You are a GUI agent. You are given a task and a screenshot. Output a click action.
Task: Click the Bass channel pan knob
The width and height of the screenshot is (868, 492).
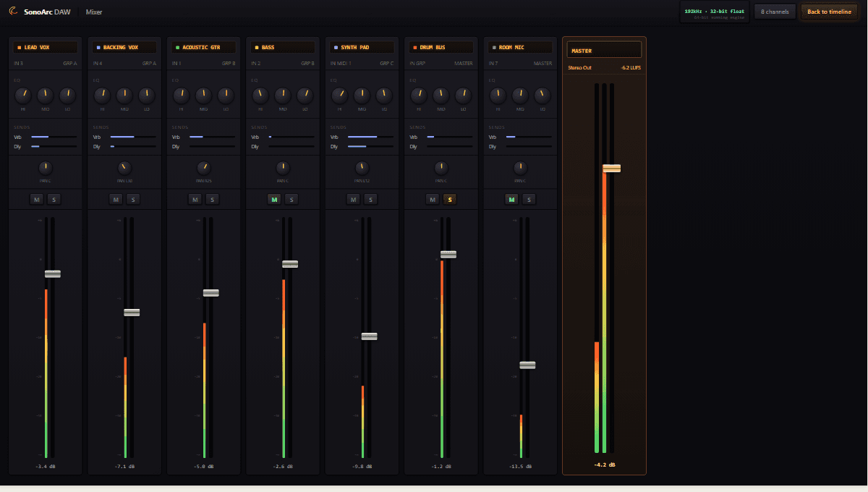tap(283, 168)
